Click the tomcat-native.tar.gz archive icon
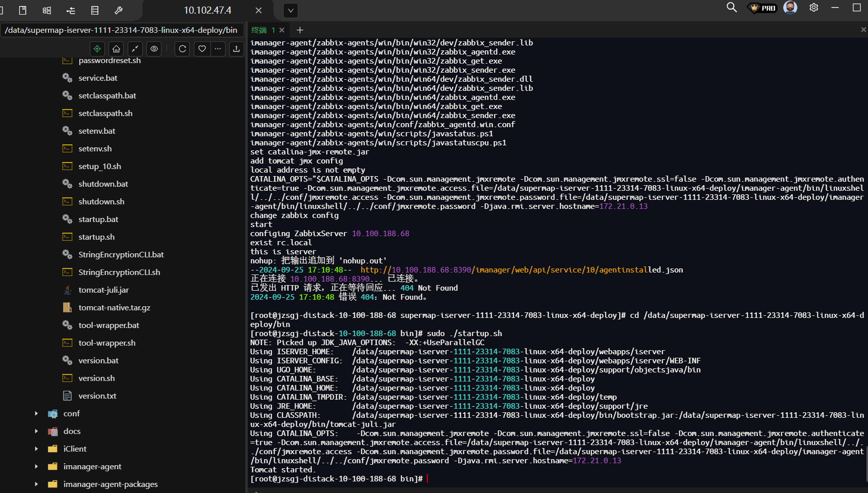This screenshot has width=868, height=493. pos(67,307)
